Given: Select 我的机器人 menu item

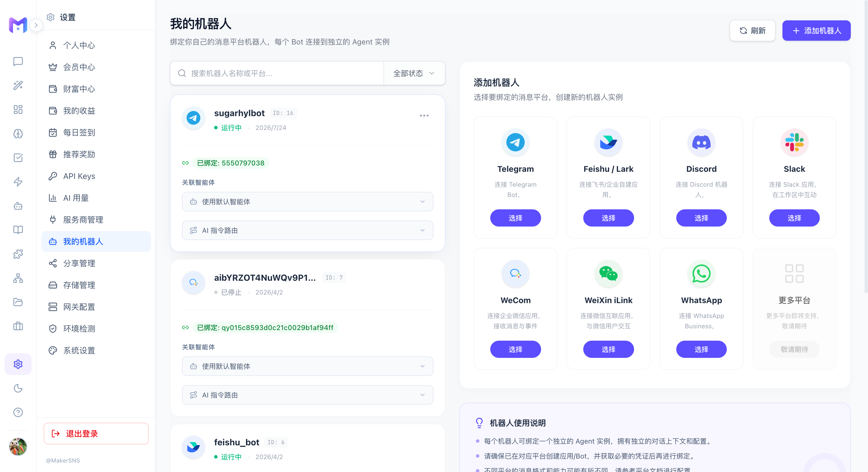Looking at the screenshot, I should coord(96,241).
